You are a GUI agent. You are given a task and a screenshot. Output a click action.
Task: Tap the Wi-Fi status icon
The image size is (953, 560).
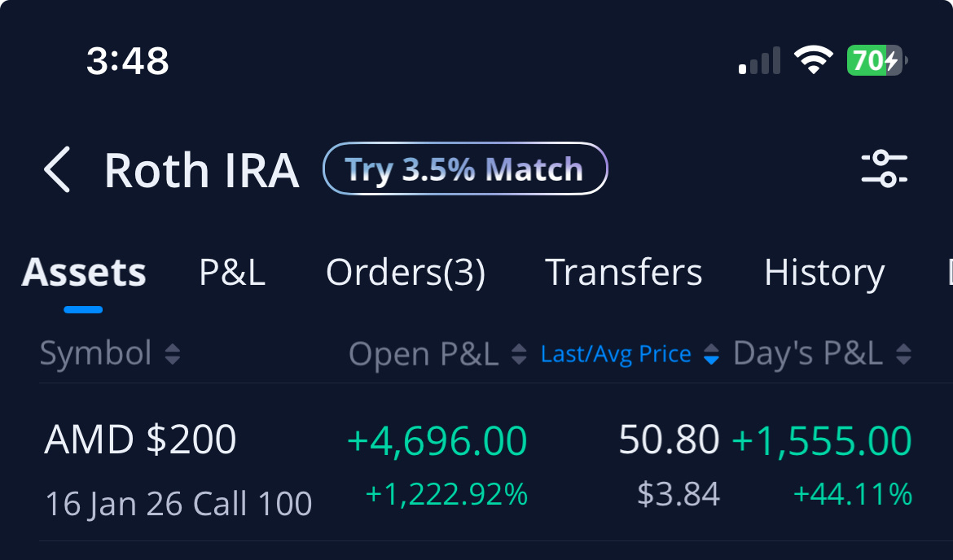[813, 60]
